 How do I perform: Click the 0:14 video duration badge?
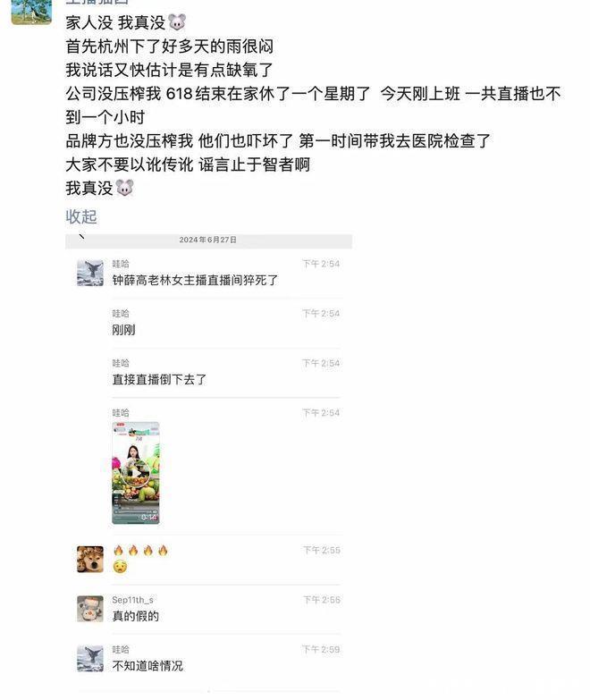click(x=149, y=517)
